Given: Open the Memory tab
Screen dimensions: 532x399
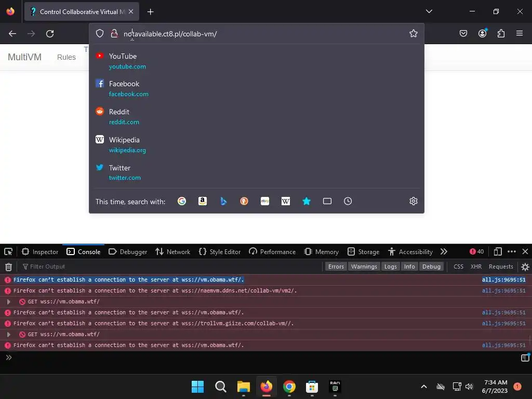Looking at the screenshot, I should (x=321, y=252).
